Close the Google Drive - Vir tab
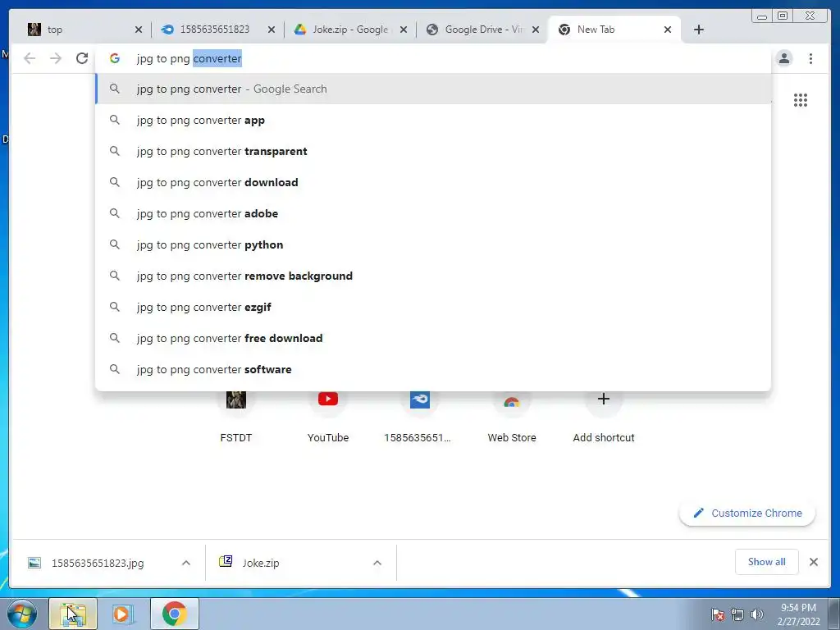 [535, 30]
